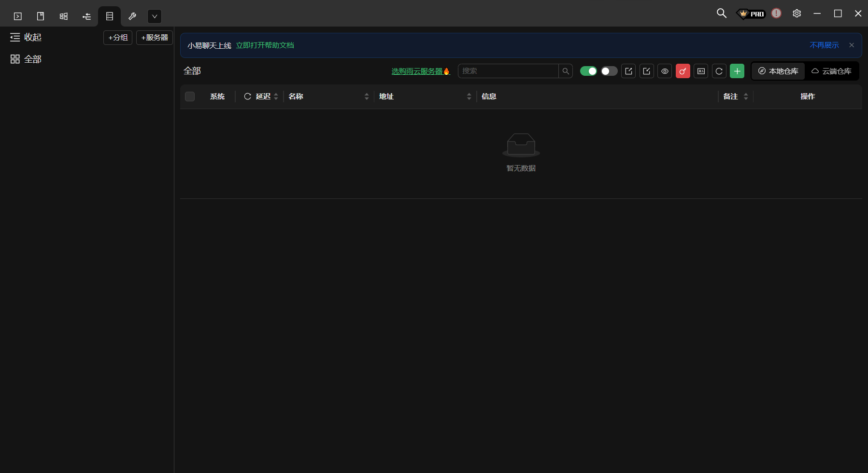Open the 立即打开帮助文档 link

(x=265, y=45)
